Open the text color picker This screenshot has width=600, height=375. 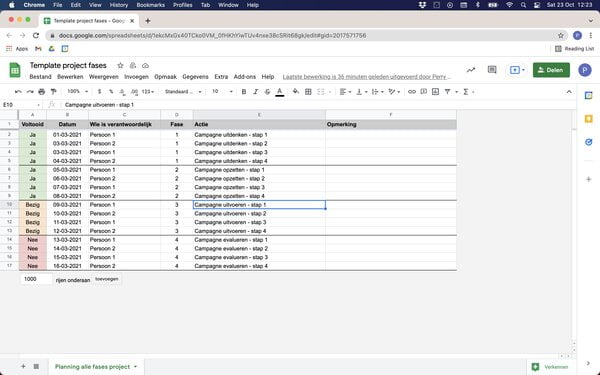pos(280,92)
